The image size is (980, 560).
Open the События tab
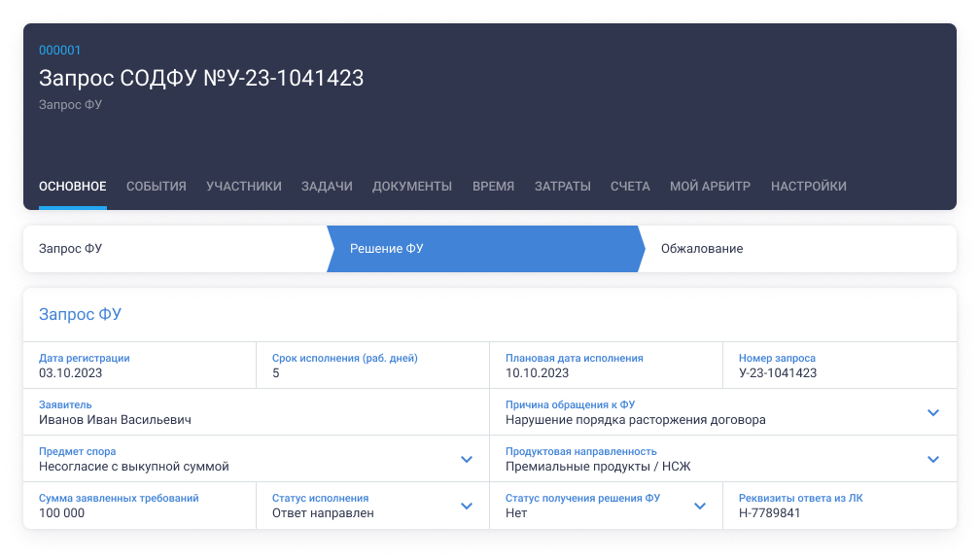click(x=156, y=186)
